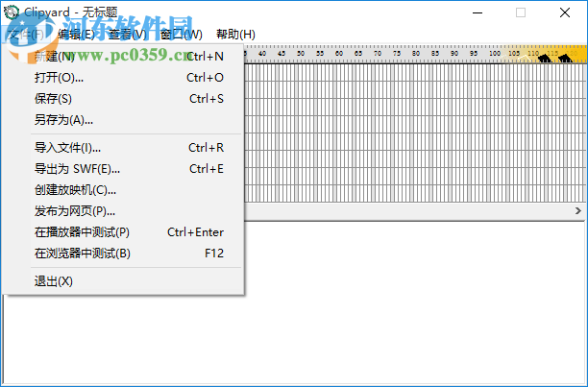The width and height of the screenshot is (588, 387).
Task: Open the 查看(V) menu
Action: click(x=128, y=35)
